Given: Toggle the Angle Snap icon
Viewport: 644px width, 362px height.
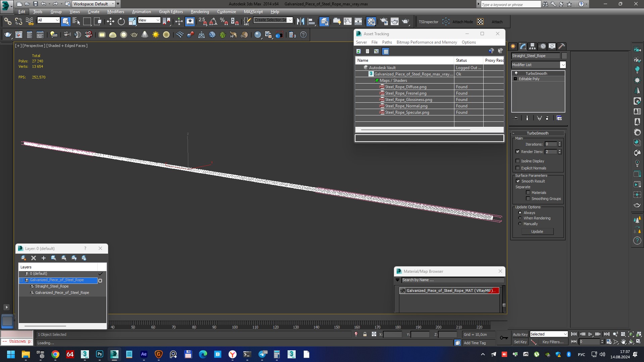Looking at the screenshot, I should pyautogui.click(x=213, y=22).
